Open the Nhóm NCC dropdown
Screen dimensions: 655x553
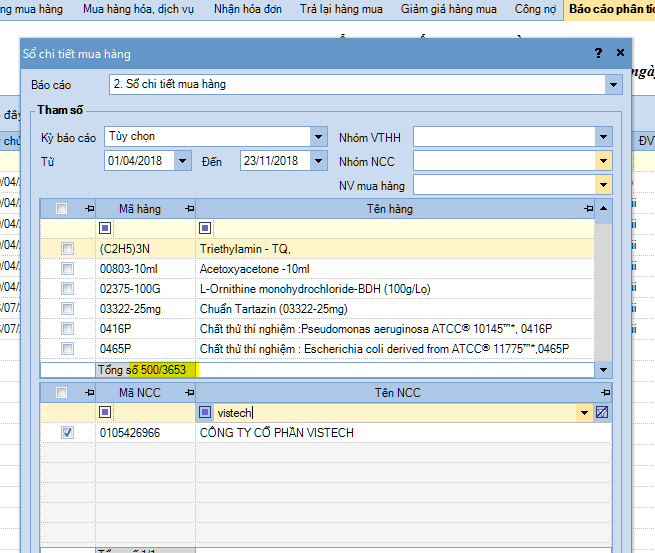603,161
